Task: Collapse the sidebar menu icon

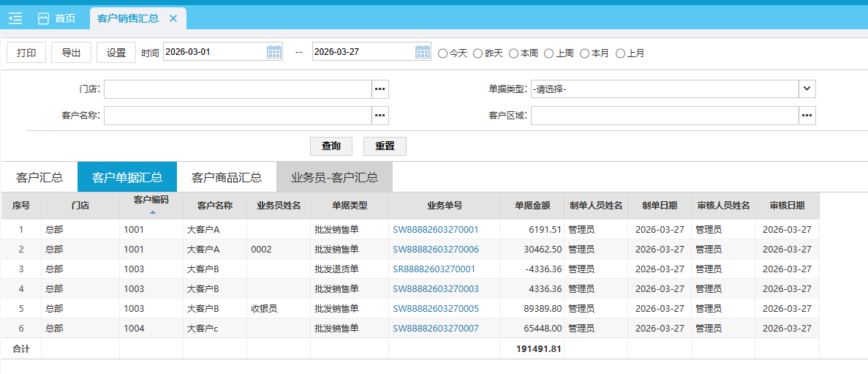Action: [15, 18]
